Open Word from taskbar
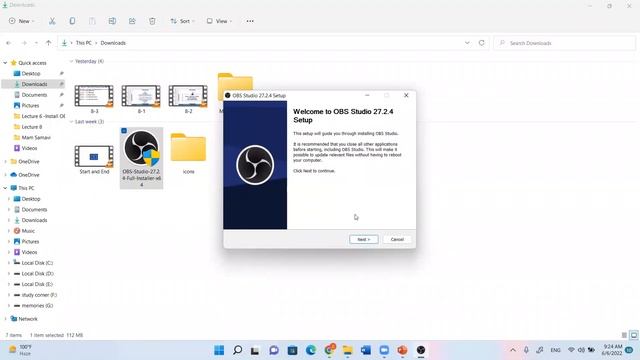The width and height of the screenshot is (640, 360). tap(366, 350)
